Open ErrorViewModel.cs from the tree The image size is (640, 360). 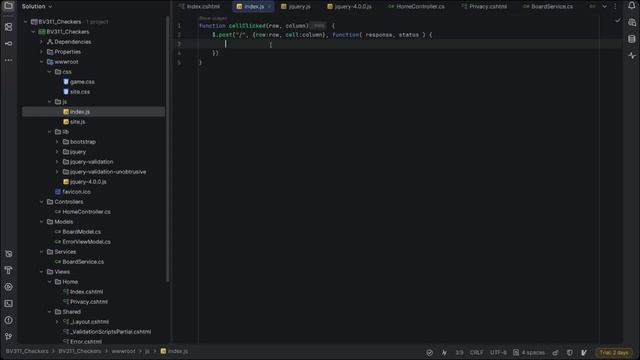click(82, 242)
